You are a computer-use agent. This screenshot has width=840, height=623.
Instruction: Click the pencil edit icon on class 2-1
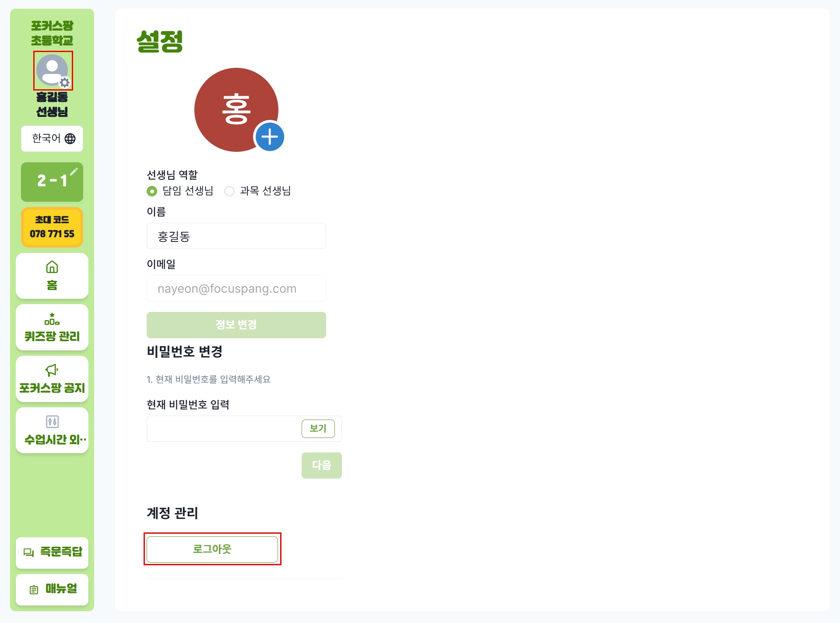pos(74,171)
